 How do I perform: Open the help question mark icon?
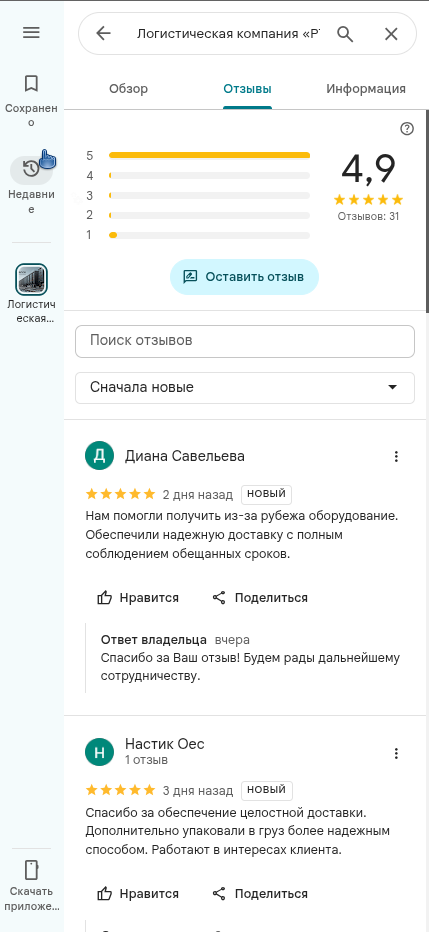click(x=407, y=129)
